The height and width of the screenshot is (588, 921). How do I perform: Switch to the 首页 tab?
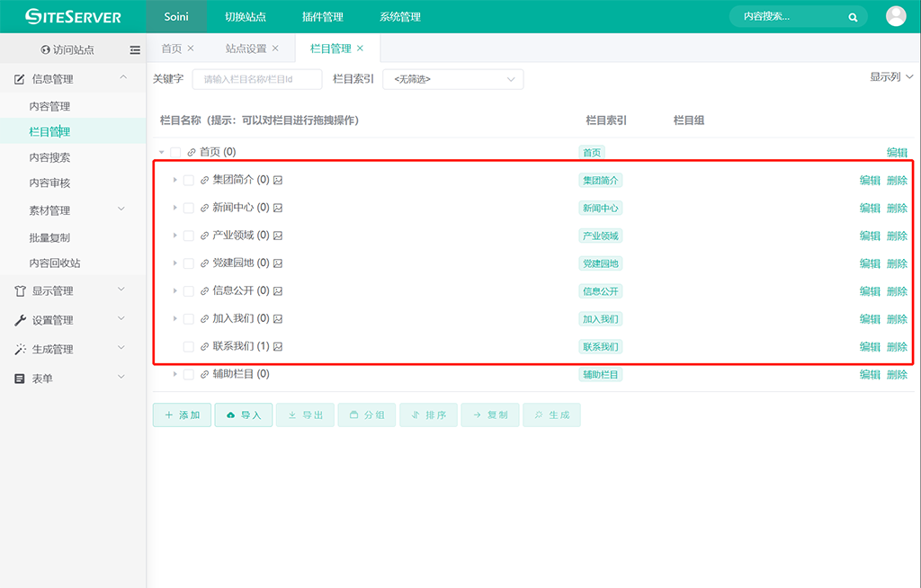click(x=171, y=49)
